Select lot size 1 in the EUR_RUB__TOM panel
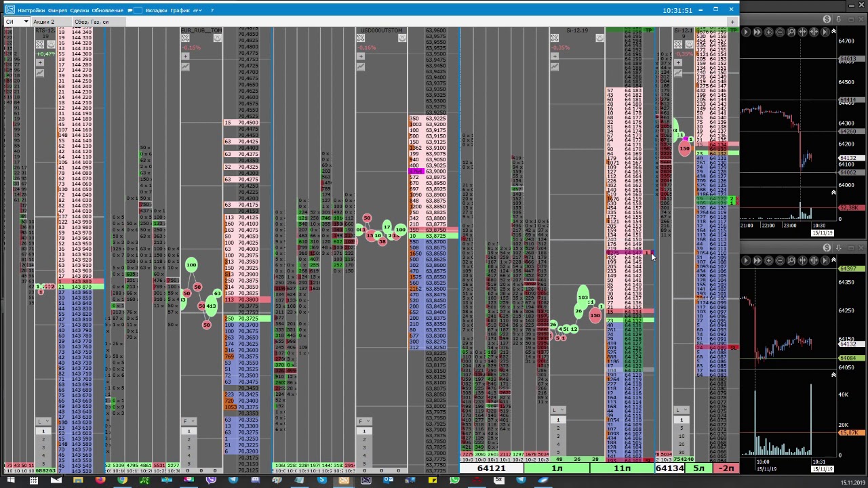 point(189,431)
